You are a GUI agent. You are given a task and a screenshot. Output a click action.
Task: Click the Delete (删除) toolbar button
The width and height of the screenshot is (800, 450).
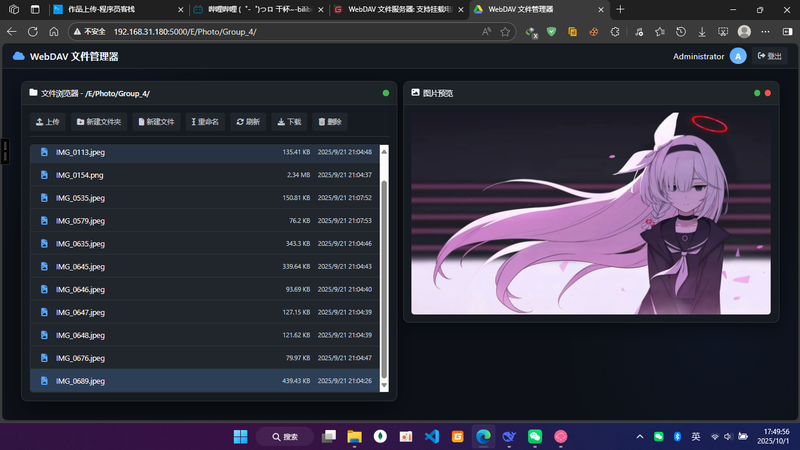click(x=330, y=122)
